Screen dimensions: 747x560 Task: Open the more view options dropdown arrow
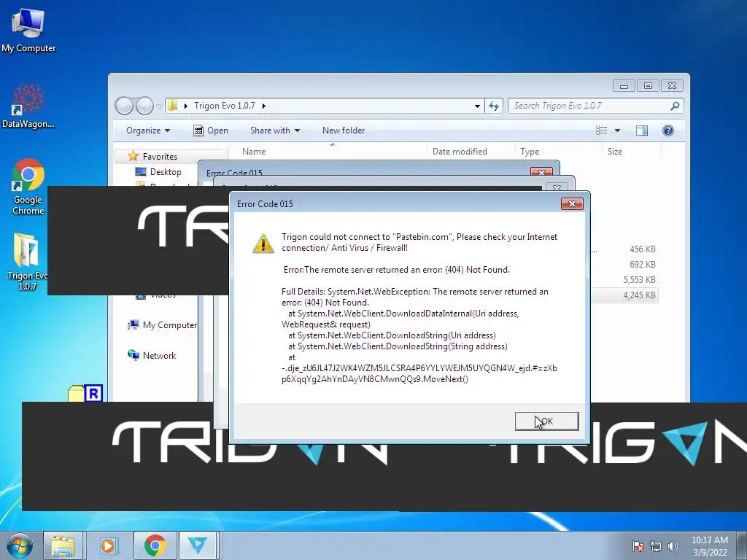click(x=617, y=131)
